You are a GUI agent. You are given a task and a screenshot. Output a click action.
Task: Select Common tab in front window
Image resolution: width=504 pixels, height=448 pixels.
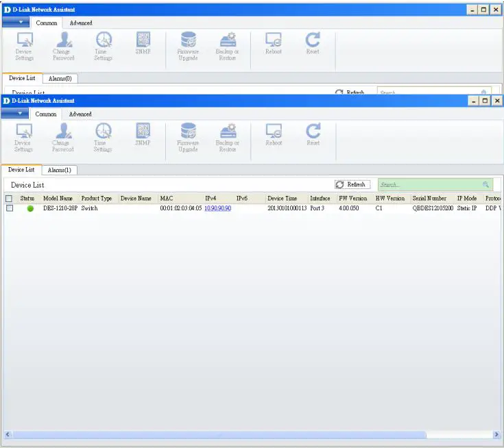point(46,114)
